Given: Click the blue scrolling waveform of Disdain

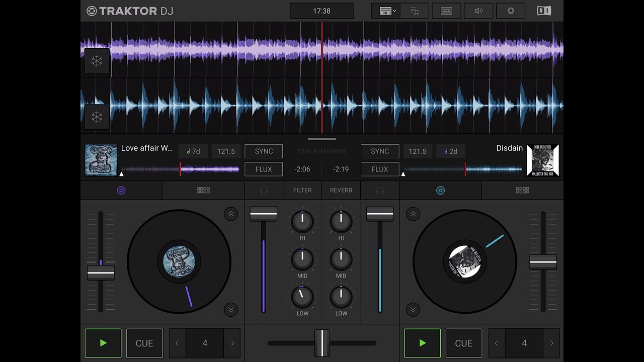Looking at the screenshot, I should [322, 106].
